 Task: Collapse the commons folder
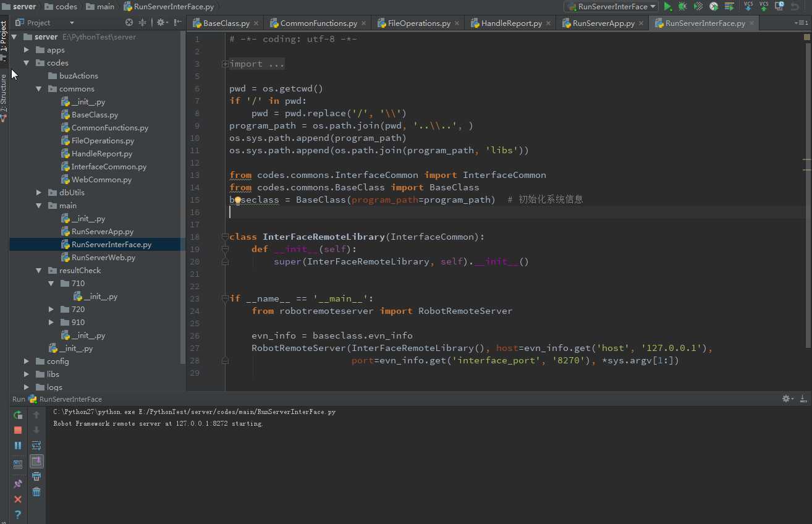(39, 89)
